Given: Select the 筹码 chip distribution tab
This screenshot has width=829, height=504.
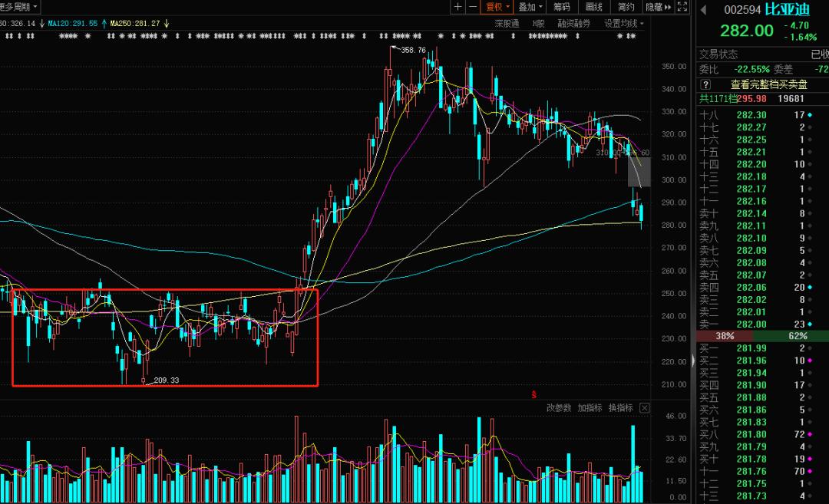Looking at the screenshot, I should coord(561,7).
